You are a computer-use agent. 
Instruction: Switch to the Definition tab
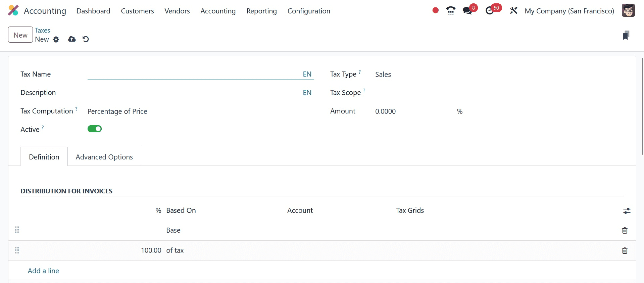(x=44, y=157)
